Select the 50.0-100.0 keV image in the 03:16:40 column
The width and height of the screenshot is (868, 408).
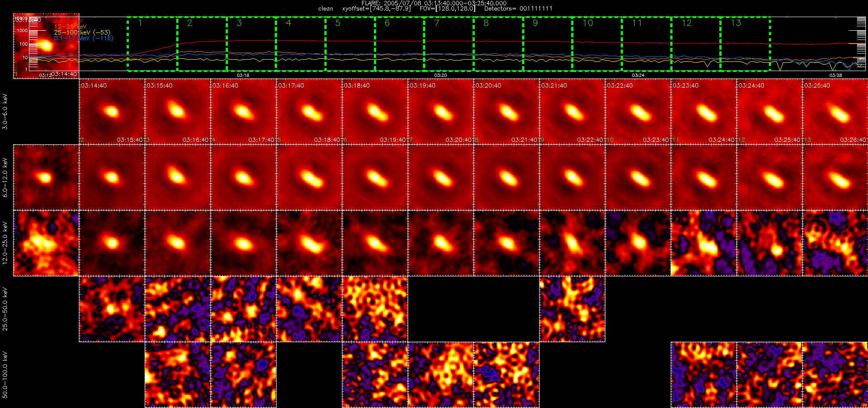point(243,375)
